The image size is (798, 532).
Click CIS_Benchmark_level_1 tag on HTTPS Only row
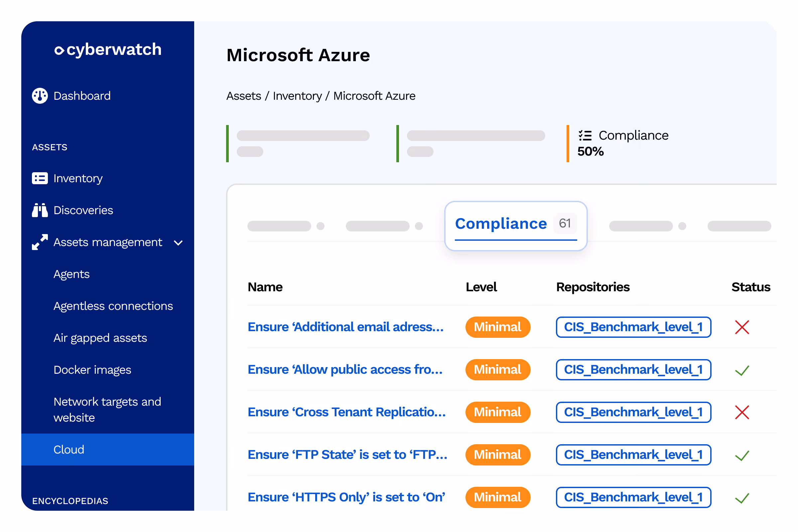click(633, 497)
